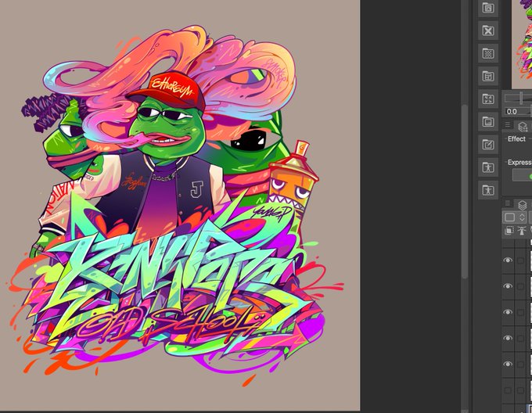Click the Navigator preview thumbnail
532x413 pixels.
522,44
